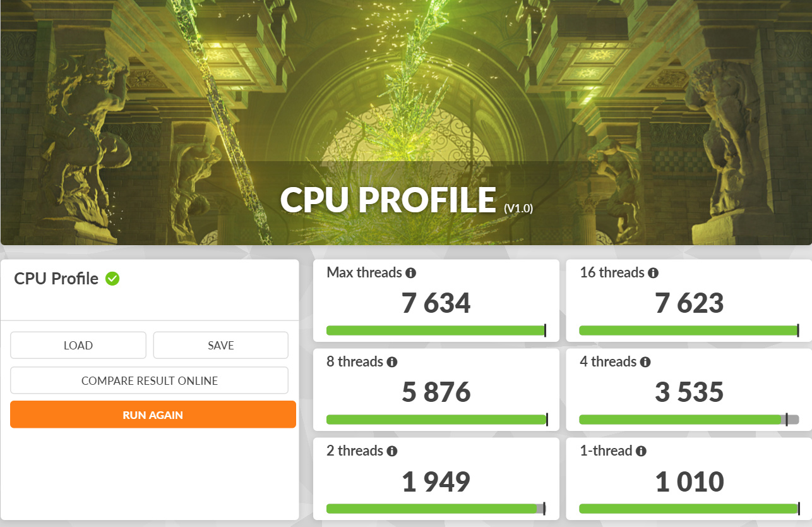Click the 1-thread score 1 010
The image size is (812, 527).
point(690,482)
